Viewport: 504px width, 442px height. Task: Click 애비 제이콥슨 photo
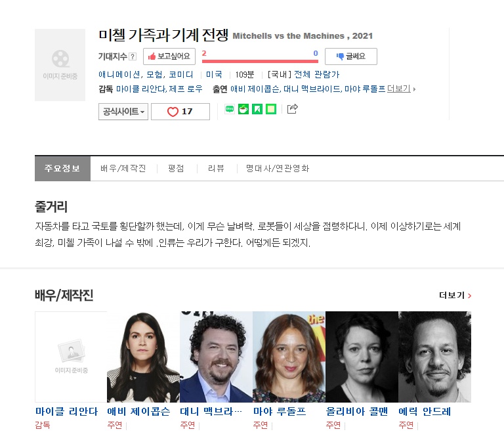click(x=143, y=357)
